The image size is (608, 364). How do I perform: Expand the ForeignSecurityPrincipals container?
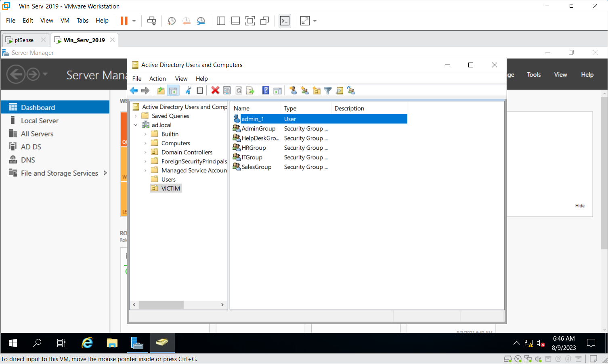tap(145, 161)
